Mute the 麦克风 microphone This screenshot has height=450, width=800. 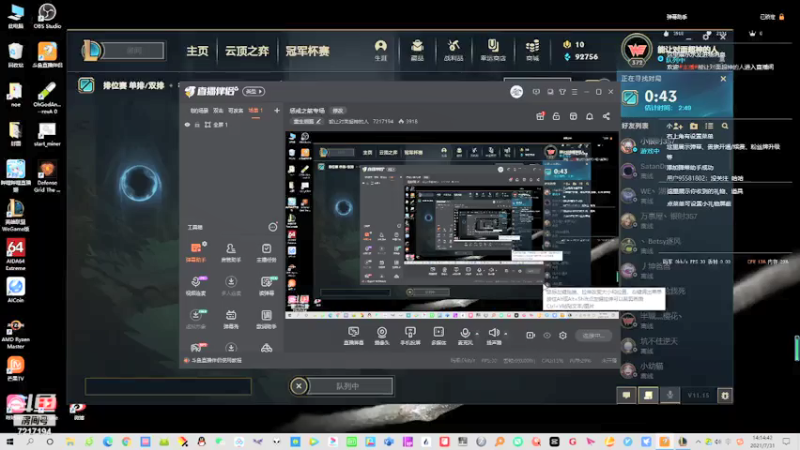tap(465, 336)
